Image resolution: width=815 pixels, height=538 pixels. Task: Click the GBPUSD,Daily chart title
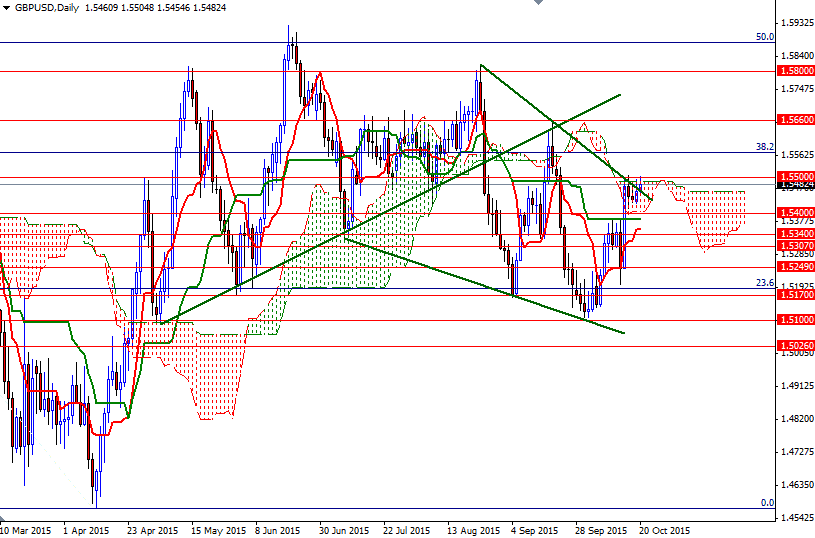point(47,7)
